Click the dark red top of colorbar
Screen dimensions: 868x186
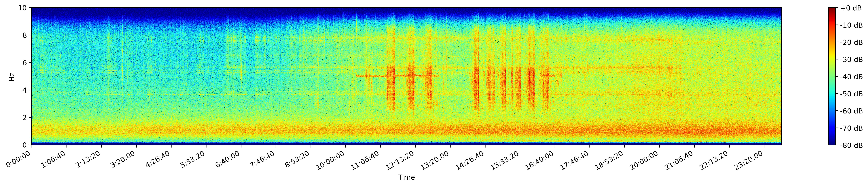(x=832, y=9)
